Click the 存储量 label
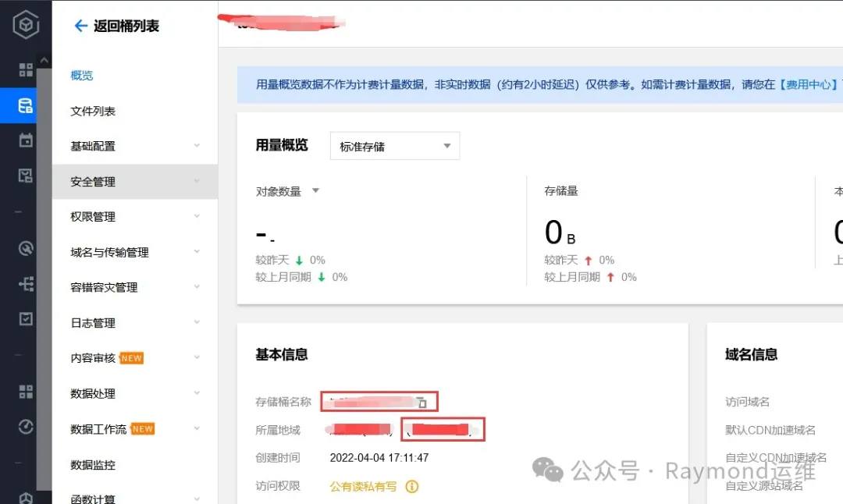This screenshot has height=504, width=843. point(560,190)
